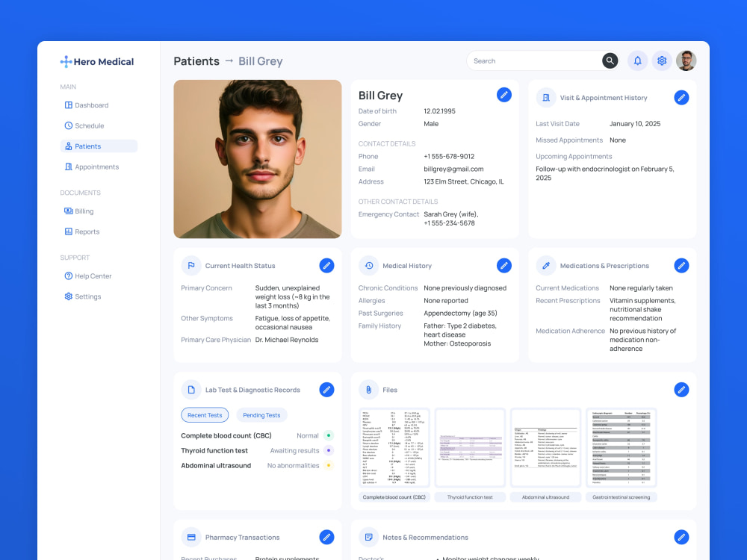Edit the Files card

(x=681, y=390)
